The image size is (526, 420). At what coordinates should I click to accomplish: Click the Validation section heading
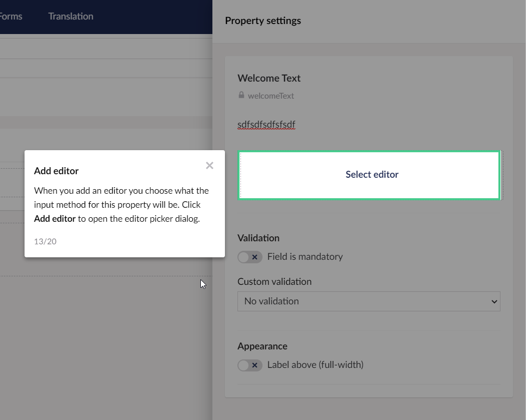[258, 238]
